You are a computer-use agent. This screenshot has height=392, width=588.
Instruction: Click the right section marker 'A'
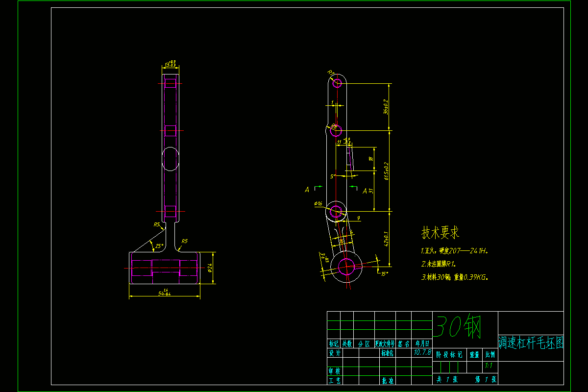coord(364,191)
